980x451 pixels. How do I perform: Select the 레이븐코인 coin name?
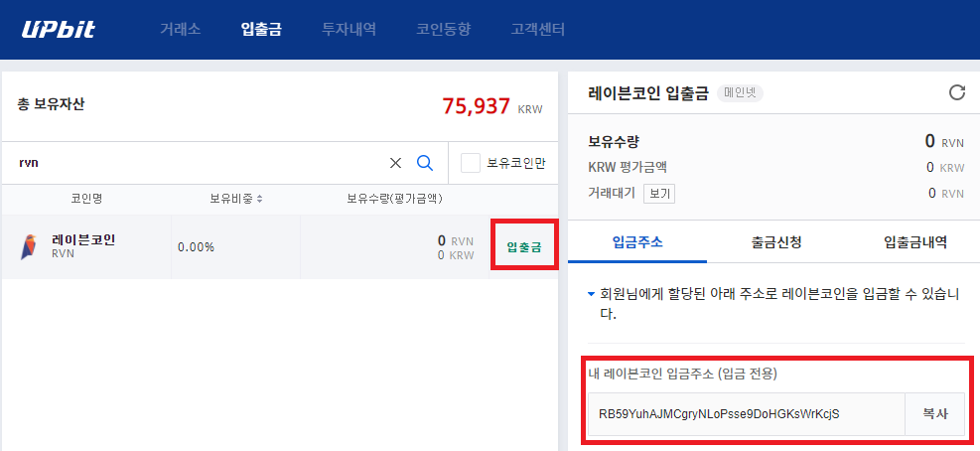point(83,240)
